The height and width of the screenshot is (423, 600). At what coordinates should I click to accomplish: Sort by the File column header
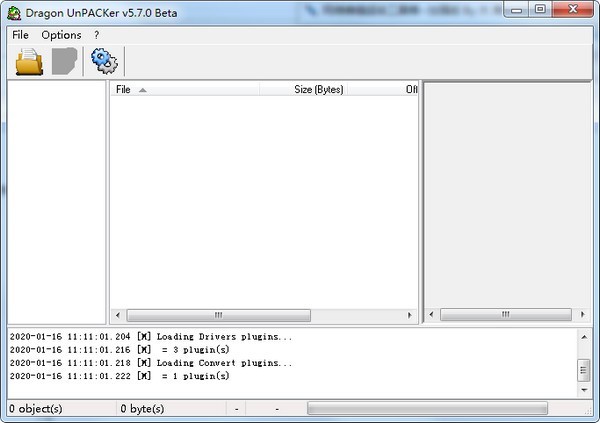(185, 90)
